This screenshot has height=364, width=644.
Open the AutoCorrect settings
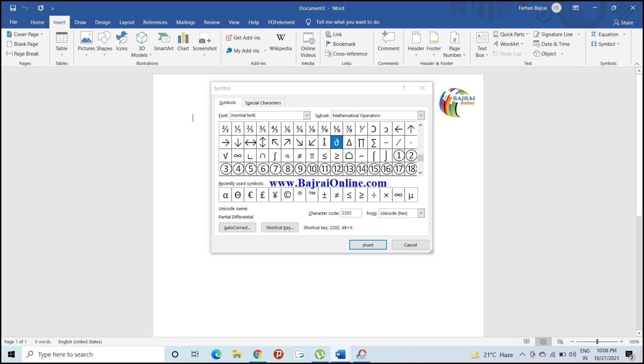(x=237, y=227)
